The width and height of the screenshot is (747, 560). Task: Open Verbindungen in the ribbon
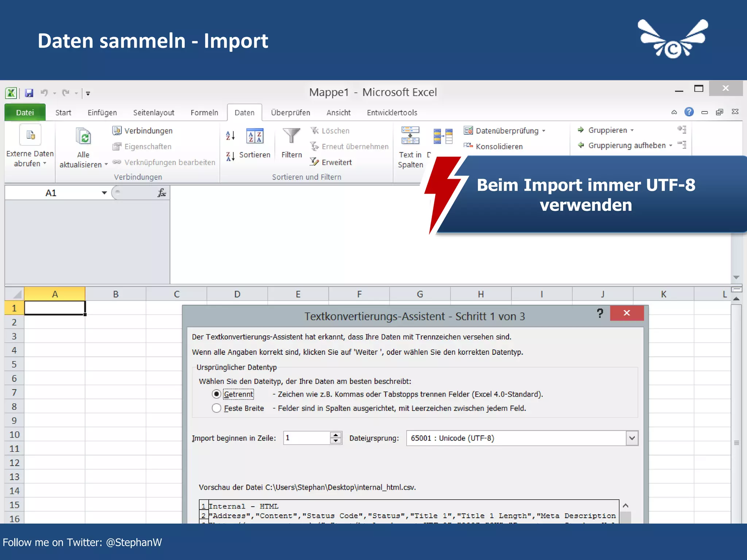(143, 131)
